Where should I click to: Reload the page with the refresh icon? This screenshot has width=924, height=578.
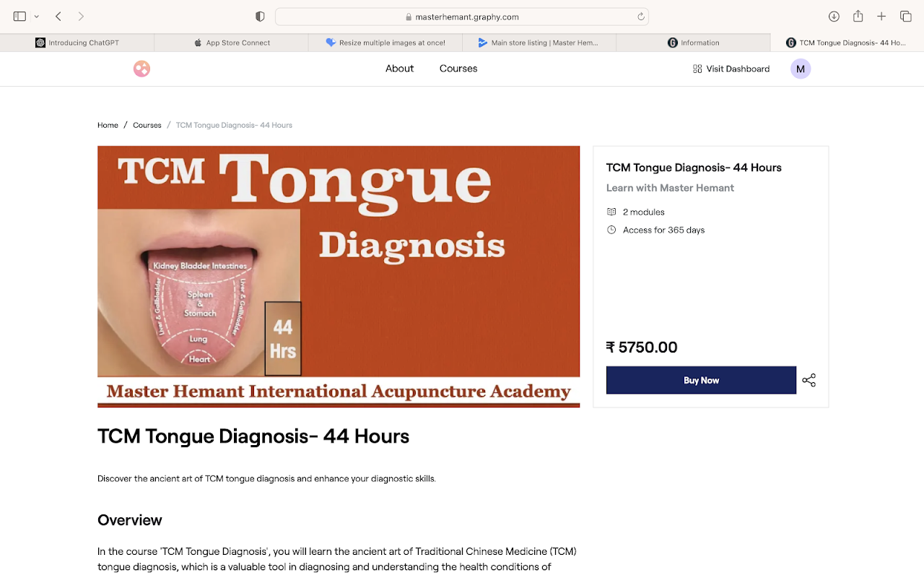[640, 17]
